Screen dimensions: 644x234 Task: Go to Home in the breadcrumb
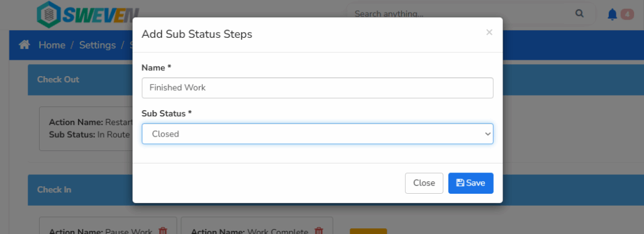point(52,45)
